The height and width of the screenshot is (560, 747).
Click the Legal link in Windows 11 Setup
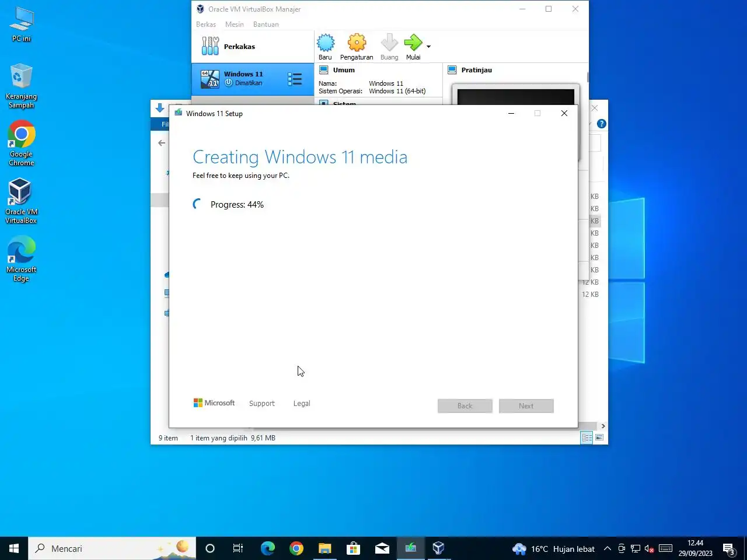[302, 404]
